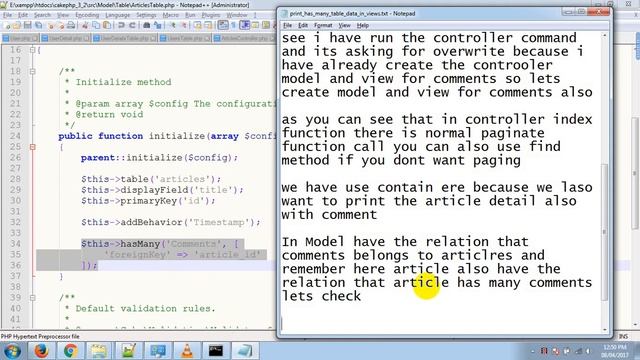Open the Run menu in Notepad++
640x360 pixels.
point(190,15)
